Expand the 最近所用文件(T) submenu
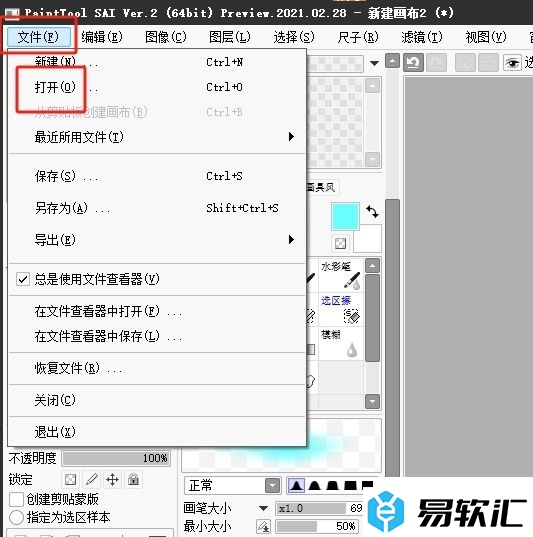 [x=157, y=137]
